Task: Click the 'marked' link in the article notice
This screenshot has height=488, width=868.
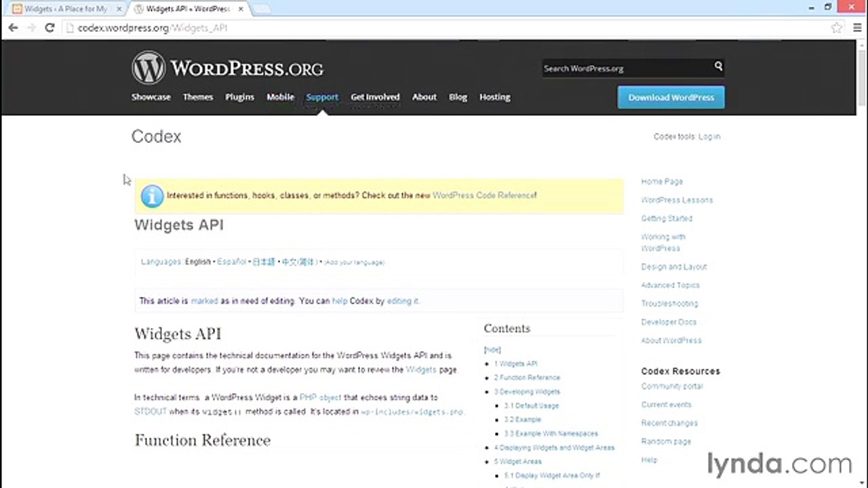Action: pyautogui.click(x=204, y=301)
